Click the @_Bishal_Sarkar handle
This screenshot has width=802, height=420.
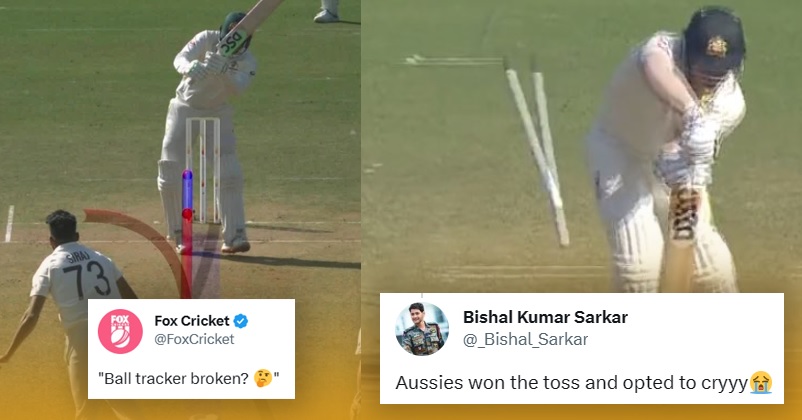pos(525,339)
